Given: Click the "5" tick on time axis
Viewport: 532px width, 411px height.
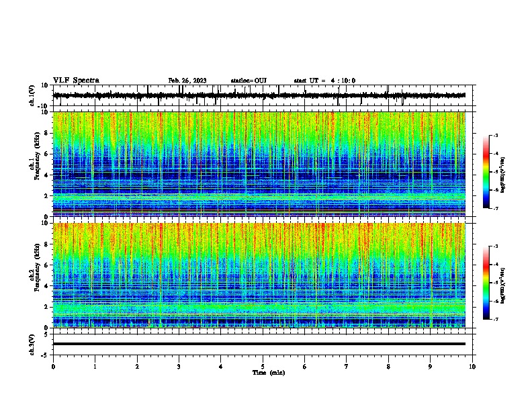Looking at the screenshot, I should [x=263, y=367].
